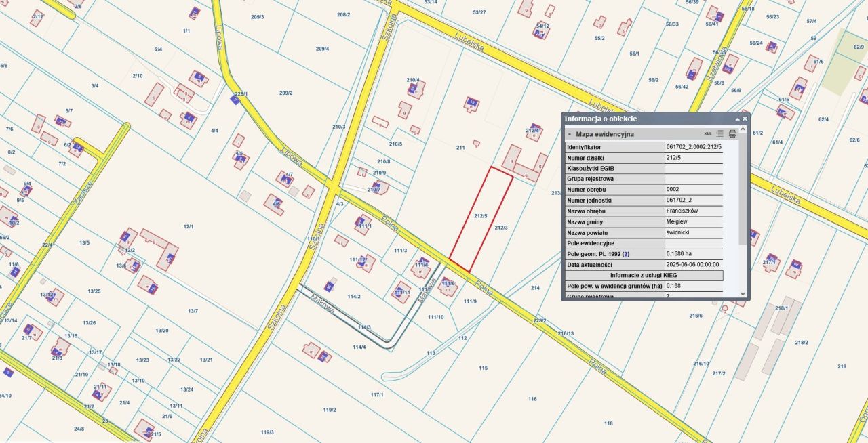Viewport: 868px width, 443px height.
Task: Export object info as XML
Action: click(x=708, y=134)
